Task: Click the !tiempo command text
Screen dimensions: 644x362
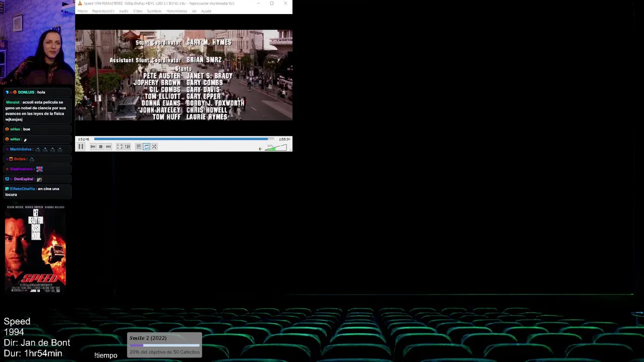Action: click(x=106, y=355)
